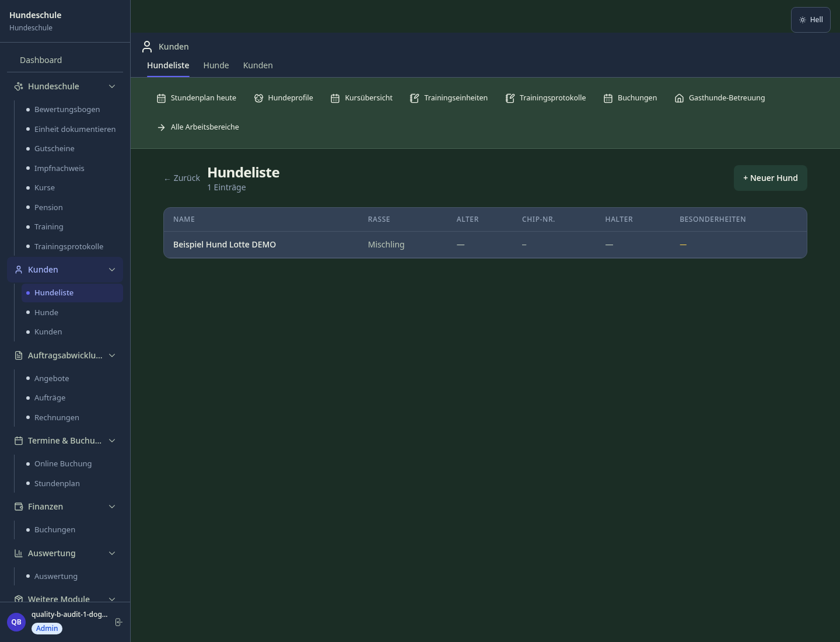Viewport: 840px width, 642px height.
Task: Click the Admin role badge
Action: [47, 629]
